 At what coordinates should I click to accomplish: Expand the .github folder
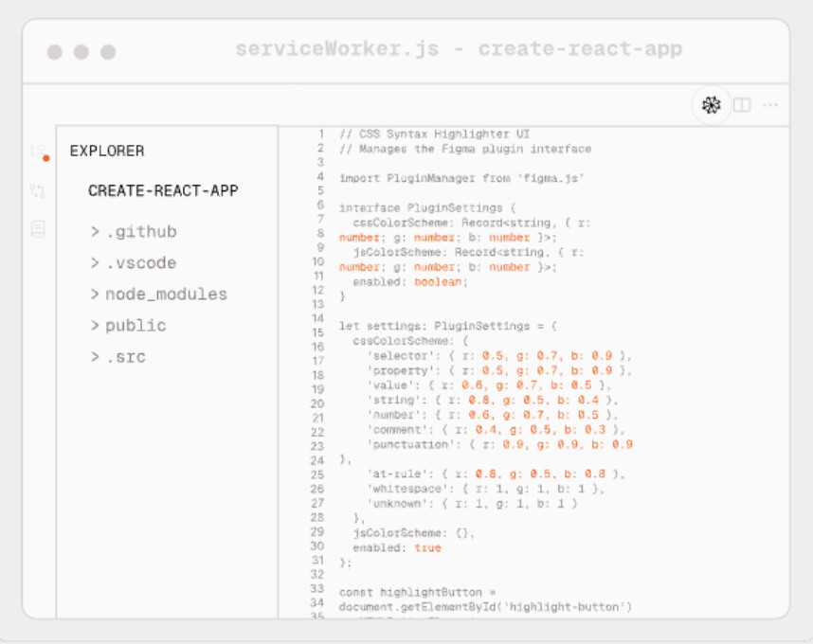(134, 232)
